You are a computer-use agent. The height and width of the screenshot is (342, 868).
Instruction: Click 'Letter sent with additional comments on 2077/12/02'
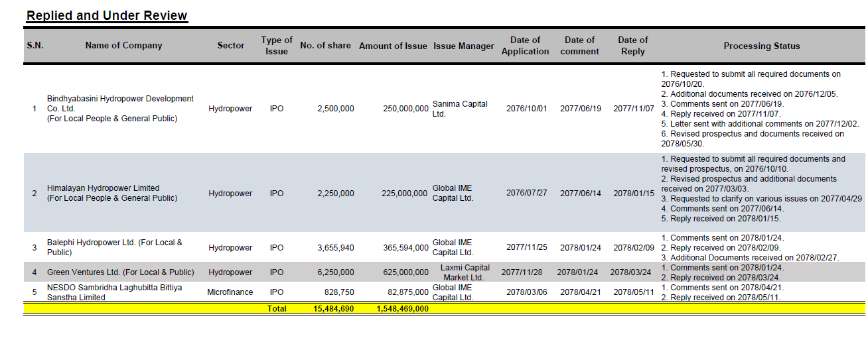click(x=760, y=124)
